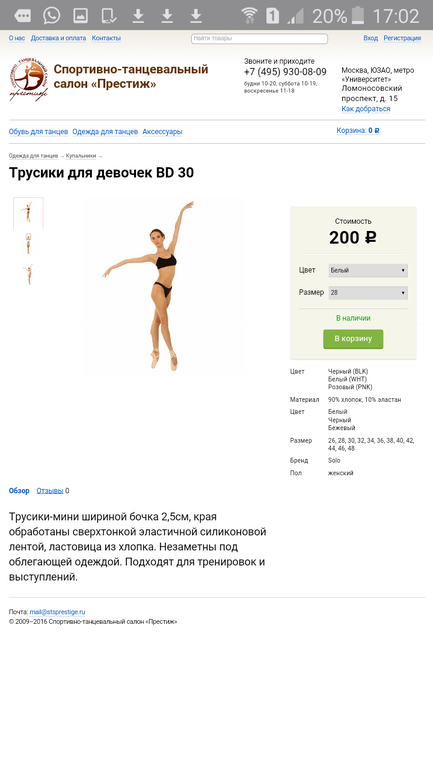This screenshot has height=770, width=433.
Task: Open the Корзина cart link
Action: (x=358, y=131)
